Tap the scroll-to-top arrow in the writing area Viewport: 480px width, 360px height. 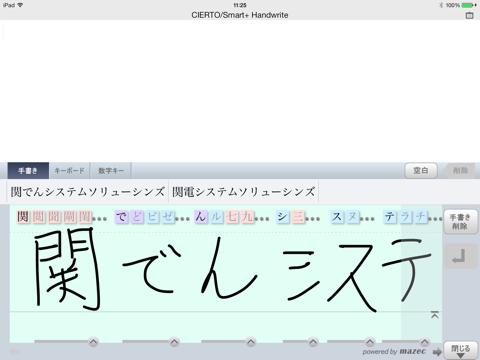click(435, 315)
